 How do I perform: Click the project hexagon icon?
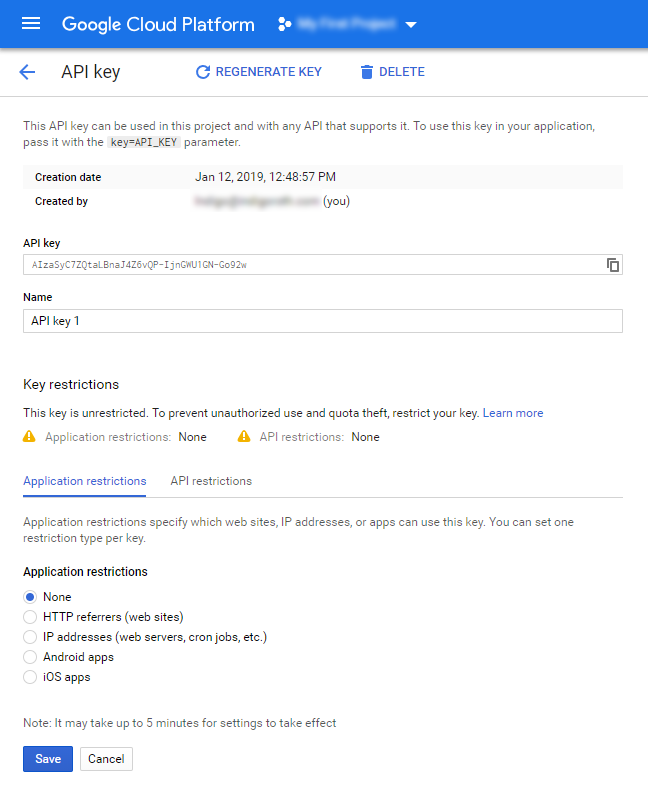tap(283, 24)
